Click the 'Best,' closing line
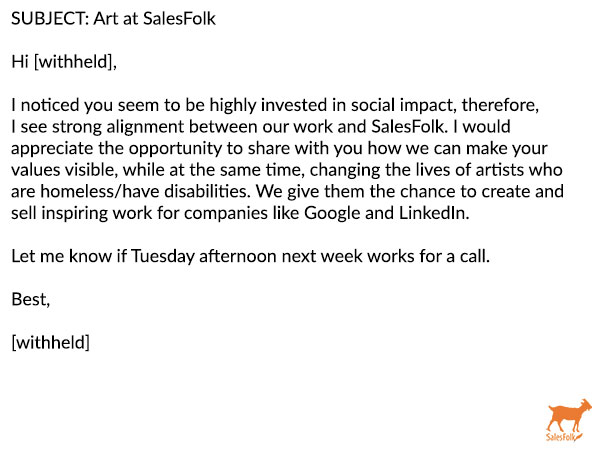 click(x=31, y=299)
